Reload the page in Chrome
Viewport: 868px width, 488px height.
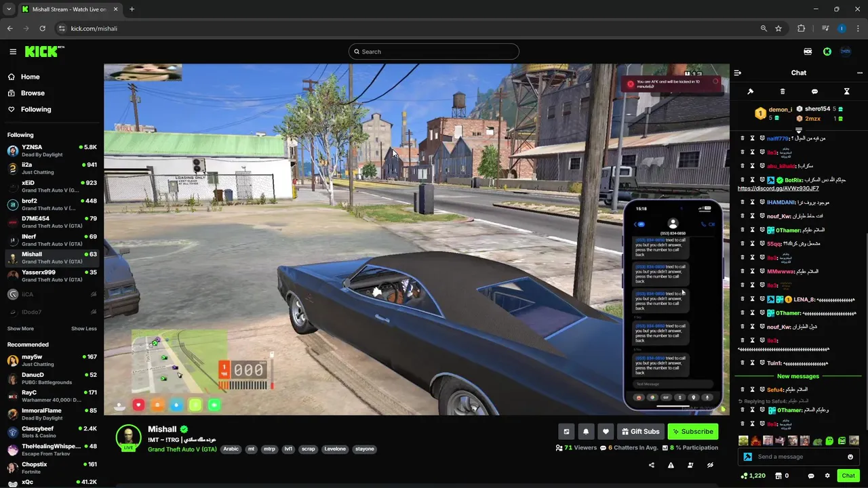(42, 28)
